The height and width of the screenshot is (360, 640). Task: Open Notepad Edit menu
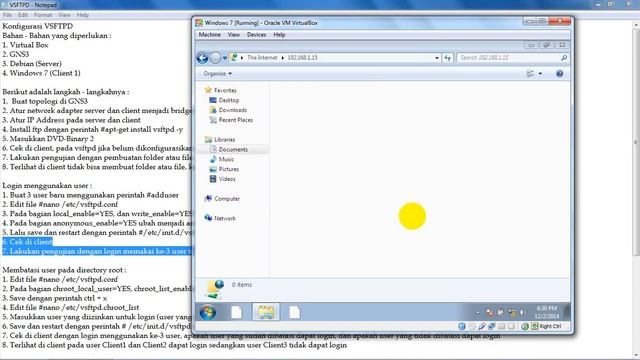(23, 15)
